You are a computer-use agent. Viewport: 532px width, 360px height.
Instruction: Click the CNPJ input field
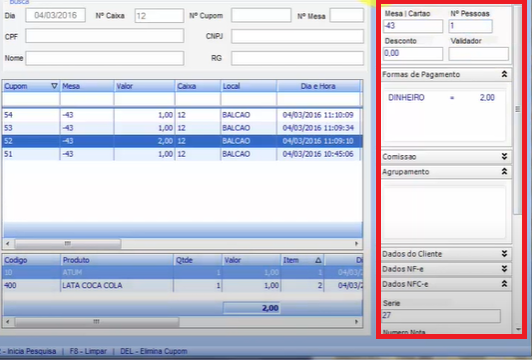point(297,36)
